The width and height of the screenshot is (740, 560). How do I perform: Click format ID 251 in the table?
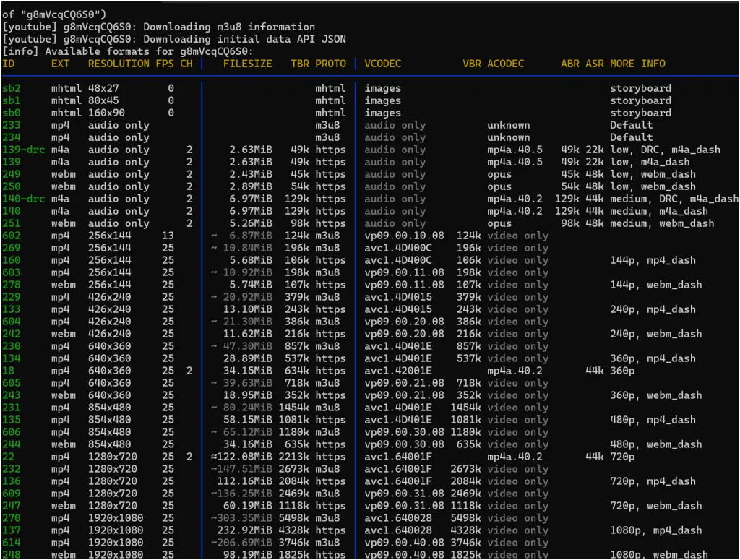[x=12, y=223]
